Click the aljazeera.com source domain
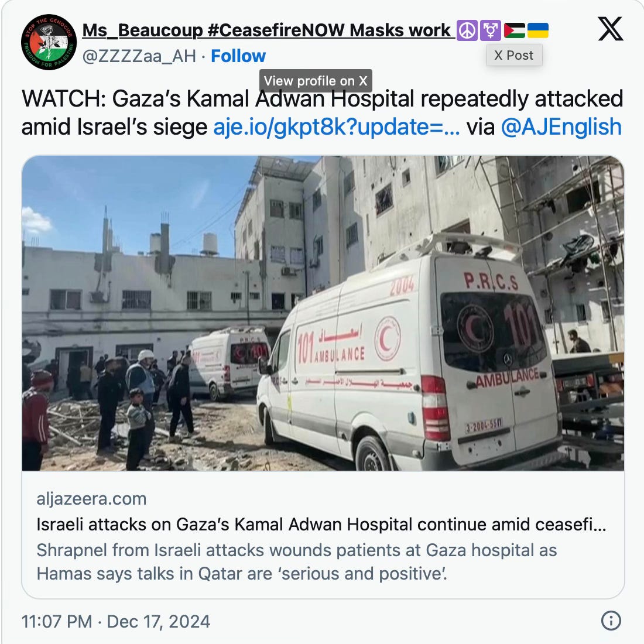644x644 pixels. pos(91,499)
